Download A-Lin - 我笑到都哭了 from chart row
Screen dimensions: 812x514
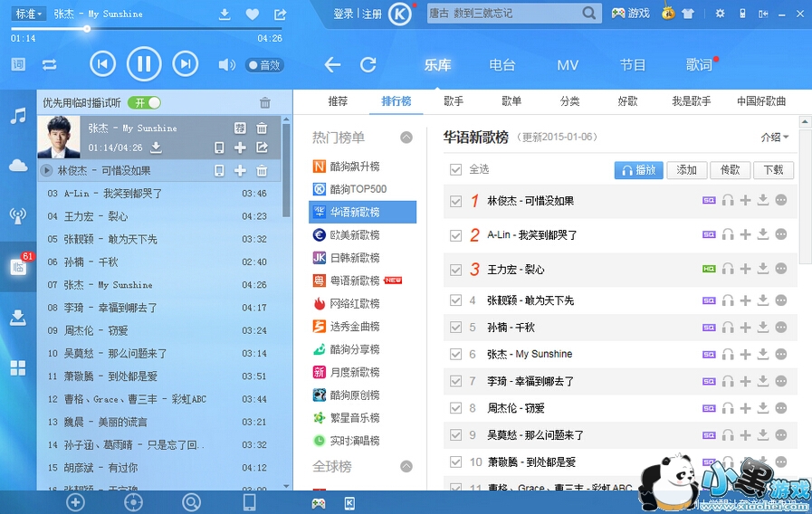[763, 234]
